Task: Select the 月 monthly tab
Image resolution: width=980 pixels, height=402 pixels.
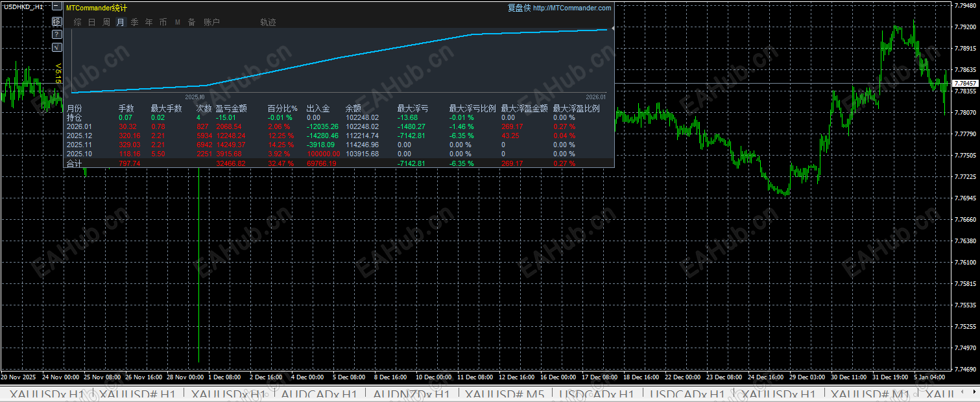Action: [x=121, y=22]
